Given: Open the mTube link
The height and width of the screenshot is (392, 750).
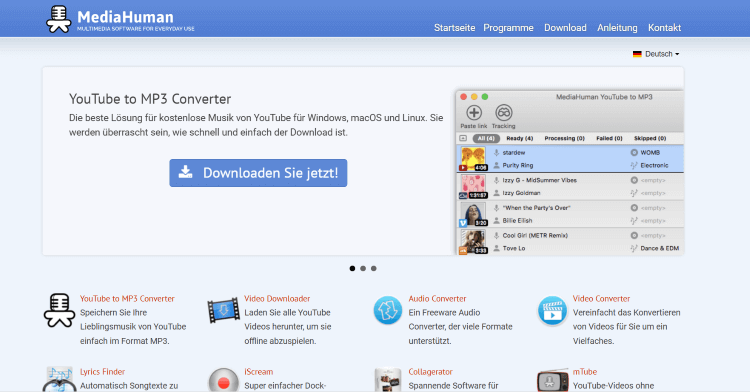Looking at the screenshot, I should tap(585, 372).
